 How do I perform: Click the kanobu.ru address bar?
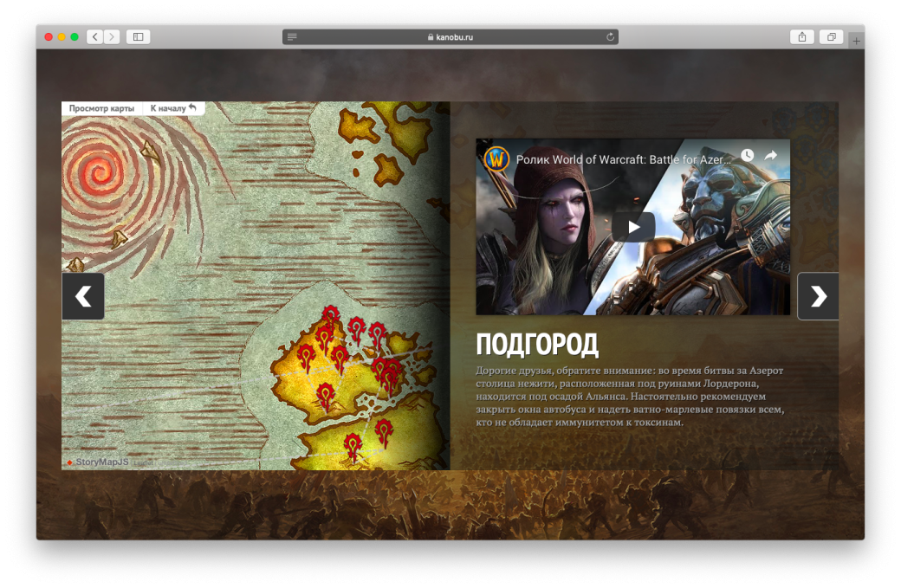450,36
